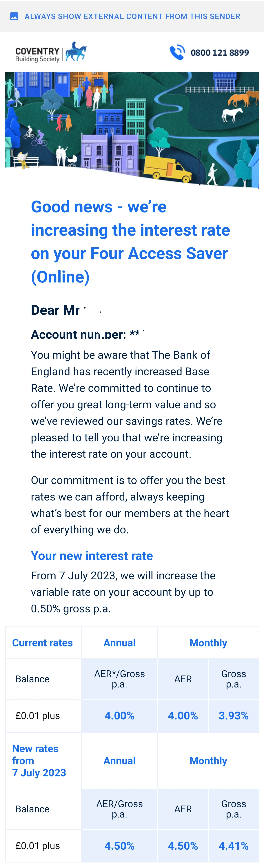Tap the blue phone handset icon
This screenshot has width=264, height=868.
click(177, 52)
